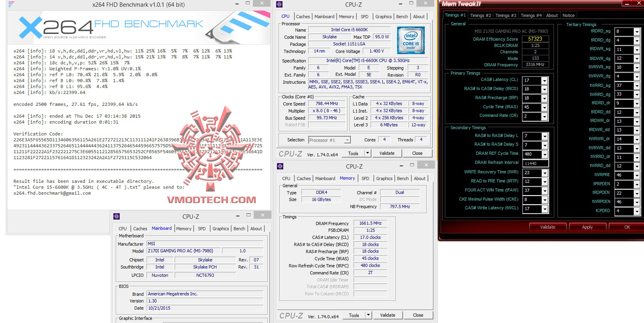
Task: Open the FOUR ACT WIN Time (tFAW) dropdown
Action: coord(544,191)
